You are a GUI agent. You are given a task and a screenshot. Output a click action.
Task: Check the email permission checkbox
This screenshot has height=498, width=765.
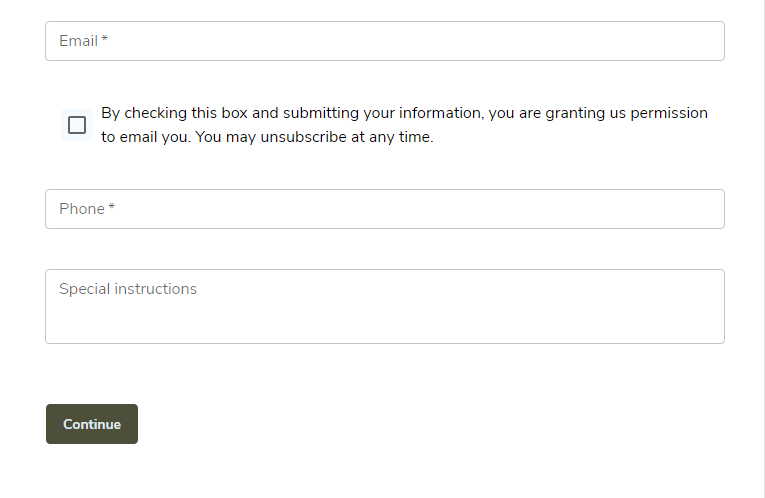pos(77,125)
